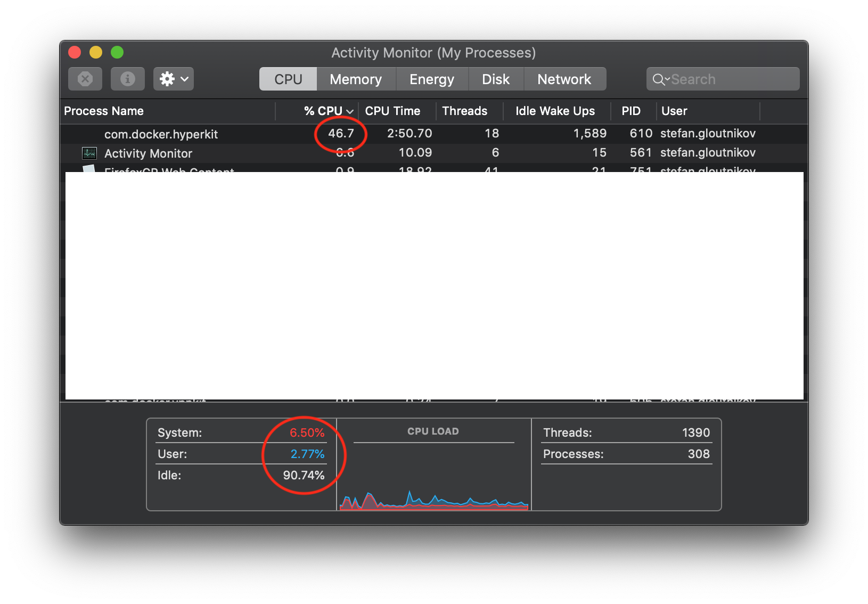The image size is (868, 604).
Task: Sort by Idle Wake Ups column
Action: tap(555, 111)
